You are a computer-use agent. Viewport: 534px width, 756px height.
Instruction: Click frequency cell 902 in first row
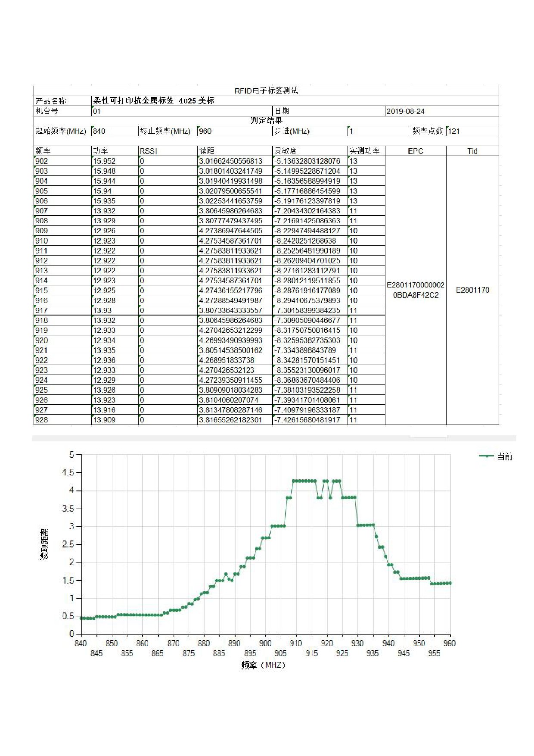pyautogui.click(x=42, y=161)
